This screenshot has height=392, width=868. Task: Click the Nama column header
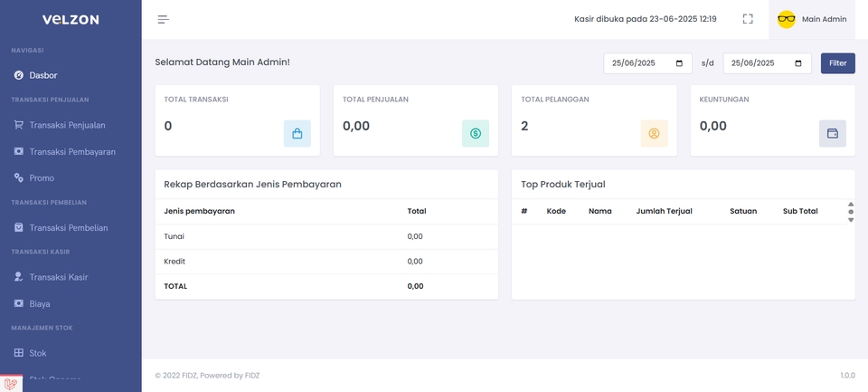pyautogui.click(x=600, y=211)
